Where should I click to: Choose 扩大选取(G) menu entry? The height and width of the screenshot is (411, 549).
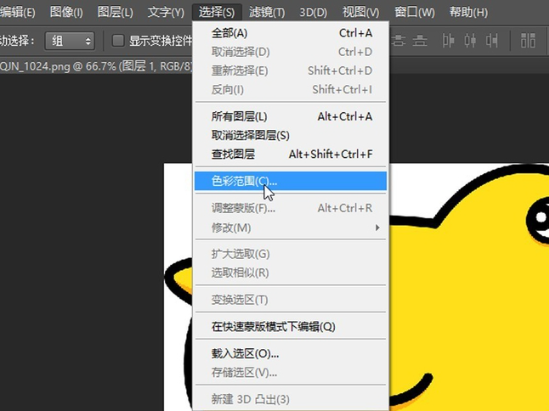[x=291, y=254]
